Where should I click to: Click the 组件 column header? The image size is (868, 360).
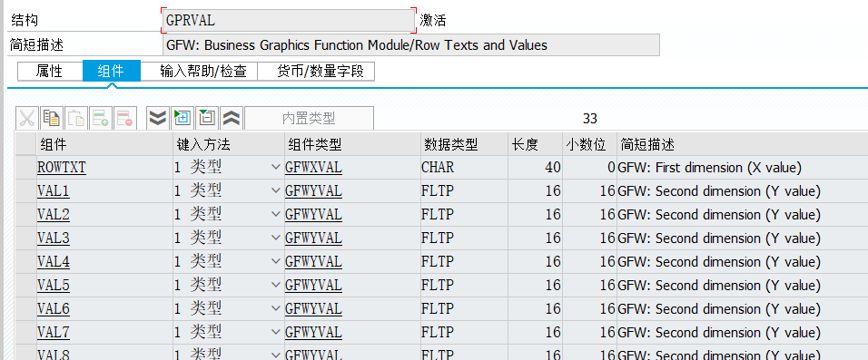(x=104, y=144)
